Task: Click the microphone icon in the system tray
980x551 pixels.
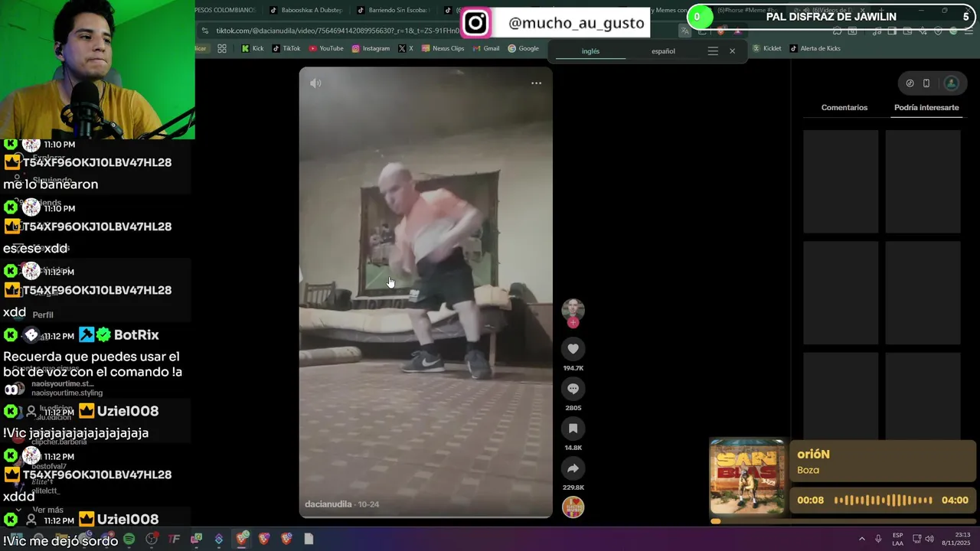Action: pos(878,539)
